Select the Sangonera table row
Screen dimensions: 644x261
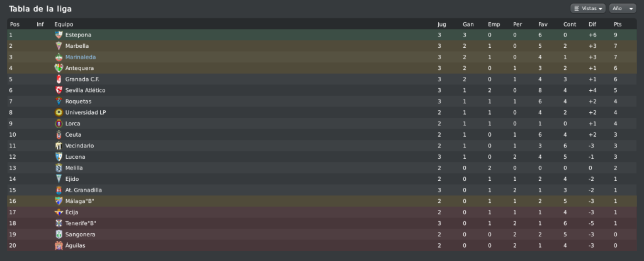point(322,235)
